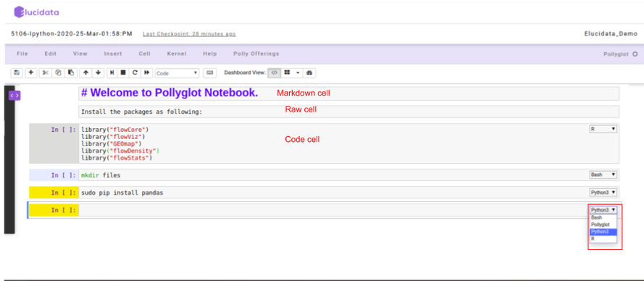
Task: Click the Pollyglot kernel name label
Action: coord(616,54)
